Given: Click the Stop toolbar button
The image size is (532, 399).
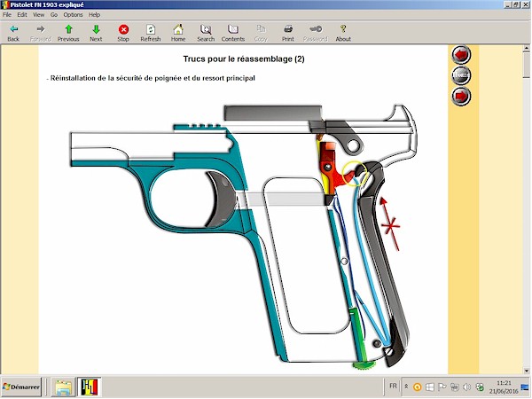Looking at the screenshot, I should coord(123,33).
